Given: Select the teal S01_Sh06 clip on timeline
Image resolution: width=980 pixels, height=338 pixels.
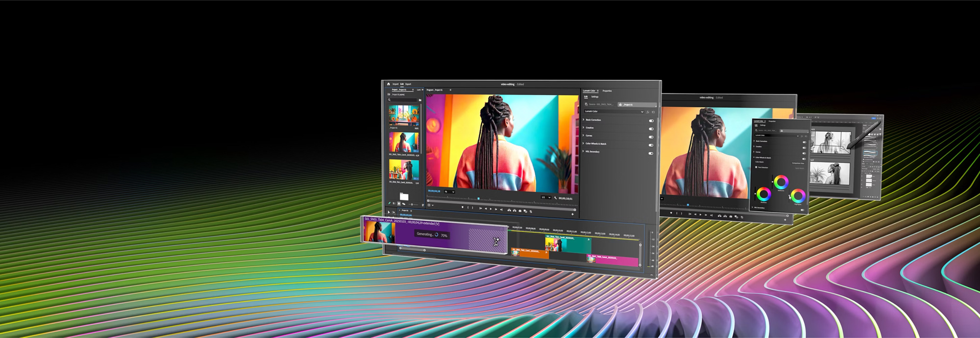Looking at the screenshot, I should 568,244.
